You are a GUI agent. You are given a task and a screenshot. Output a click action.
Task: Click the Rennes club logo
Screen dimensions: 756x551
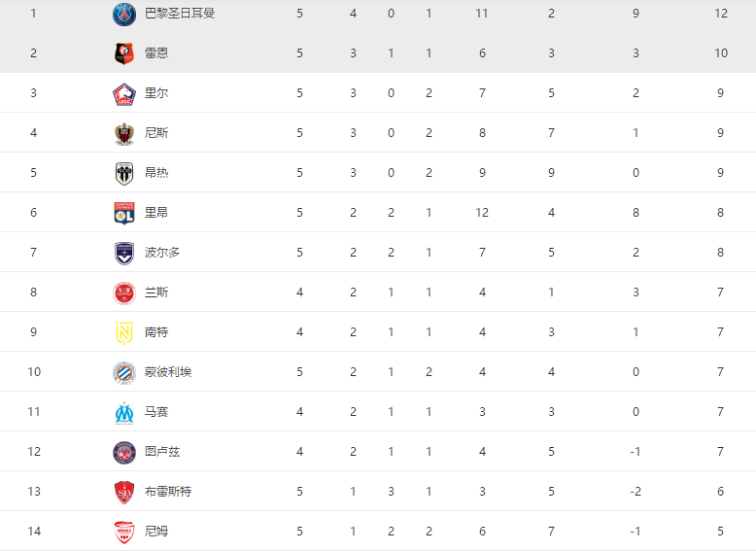pos(124,53)
